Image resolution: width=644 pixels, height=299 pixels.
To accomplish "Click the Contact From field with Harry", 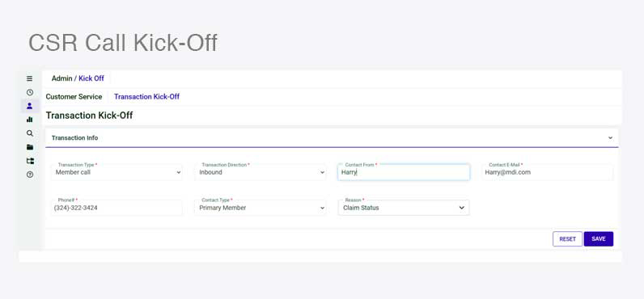I will point(404,172).
